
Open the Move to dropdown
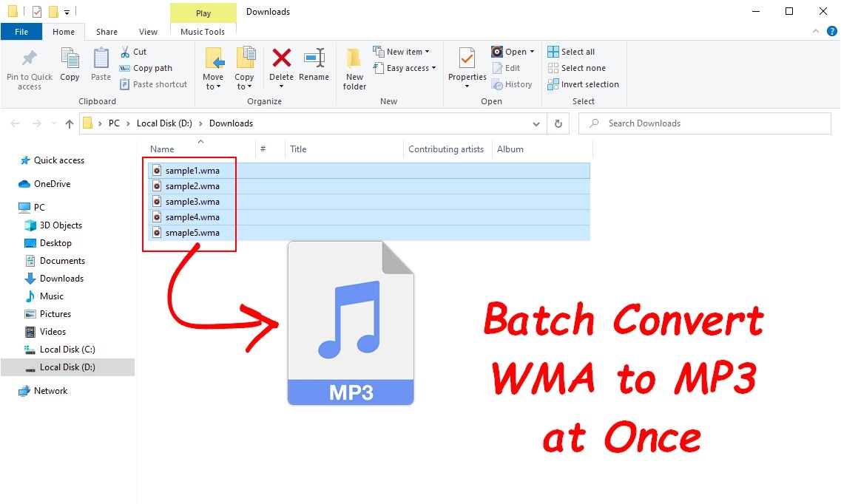pyautogui.click(x=214, y=67)
